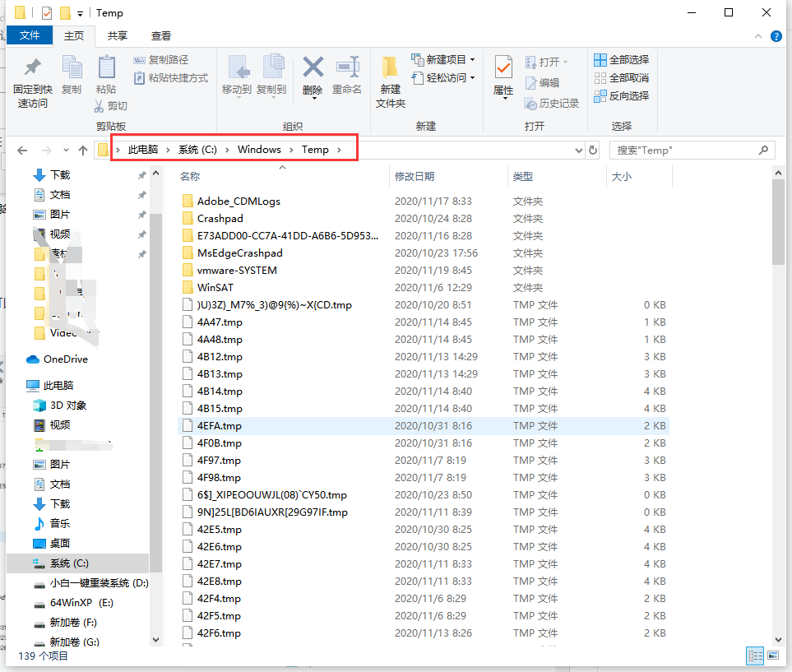Refresh the current folder view
The width and height of the screenshot is (792, 672).
[x=593, y=150]
